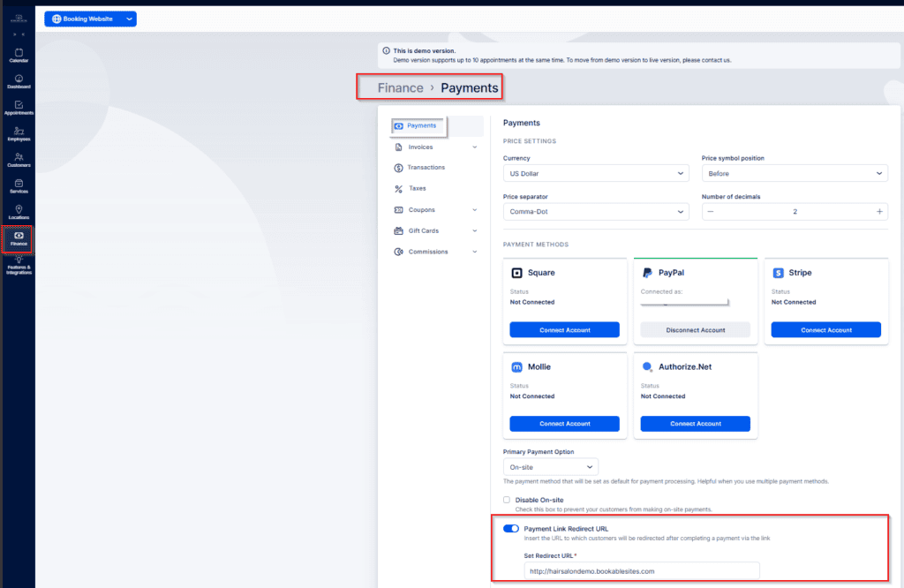904x588 pixels.
Task: Click the Number of decimals value 2
Action: coord(795,212)
